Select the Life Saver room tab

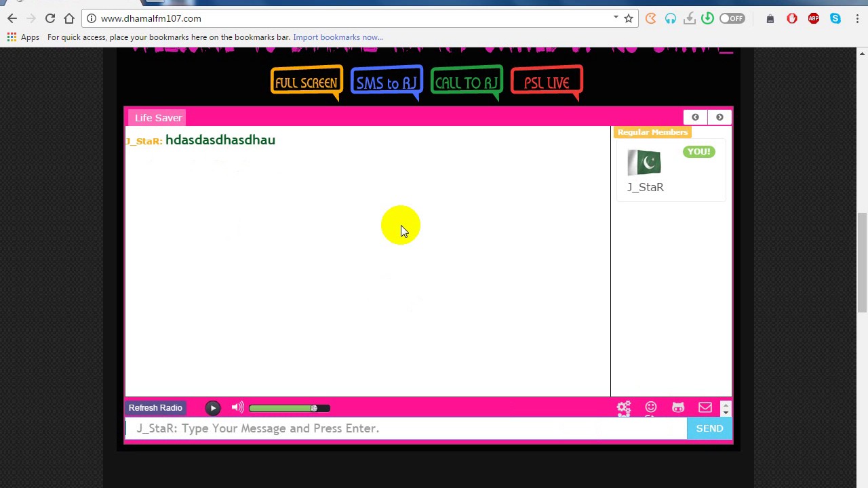point(158,118)
